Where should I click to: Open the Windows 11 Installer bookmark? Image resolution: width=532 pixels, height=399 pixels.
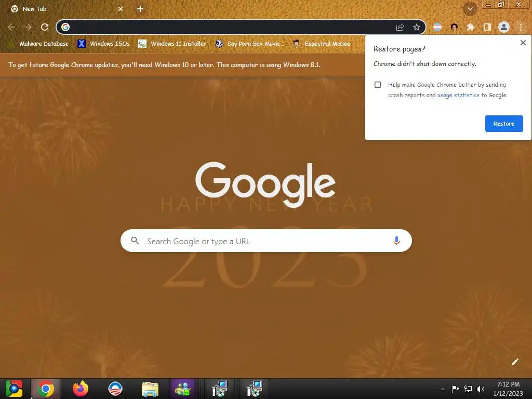[x=172, y=44]
